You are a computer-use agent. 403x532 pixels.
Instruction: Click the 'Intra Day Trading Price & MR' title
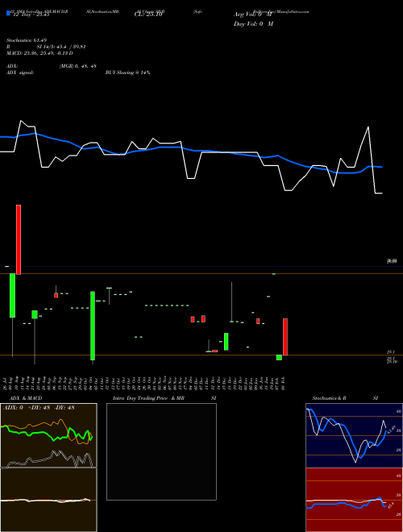tap(148, 398)
